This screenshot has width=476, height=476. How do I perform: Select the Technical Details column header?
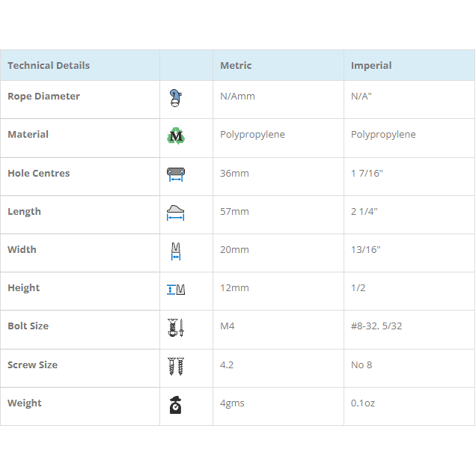pos(49,65)
